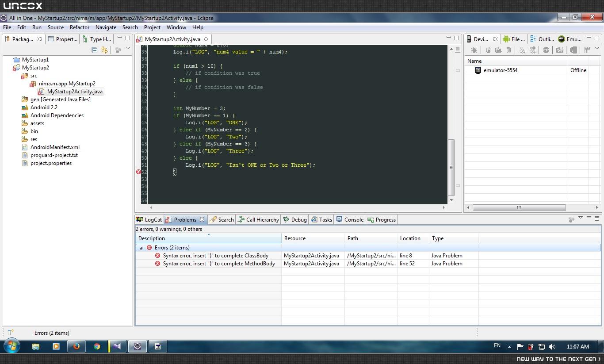Toggle Link with Editor in Package Explorer
The image size is (604, 364).
pos(104,50)
